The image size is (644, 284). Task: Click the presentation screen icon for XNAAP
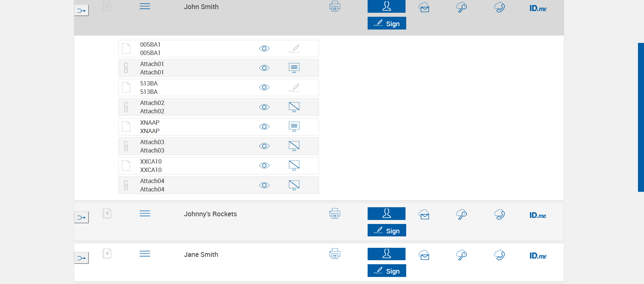point(294,126)
